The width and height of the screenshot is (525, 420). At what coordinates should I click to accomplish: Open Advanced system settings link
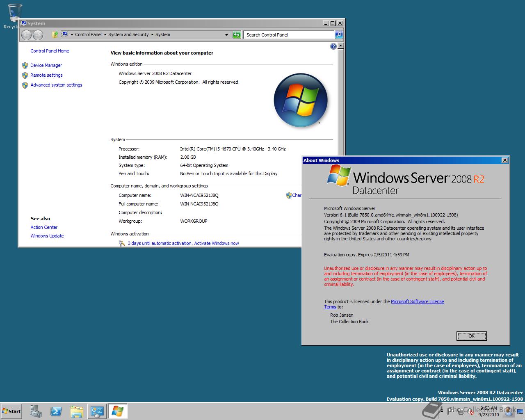coord(56,85)
